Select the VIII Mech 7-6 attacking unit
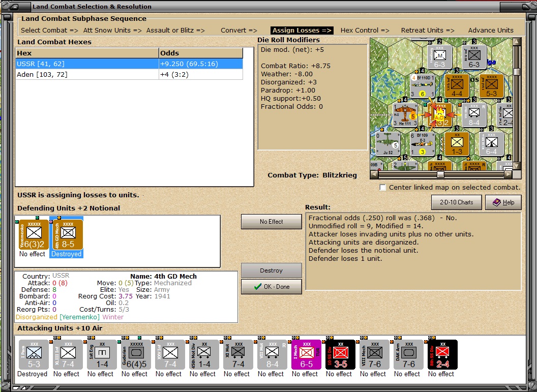The height and width of the screenshot is (392, 537). [x=374, y=354]
